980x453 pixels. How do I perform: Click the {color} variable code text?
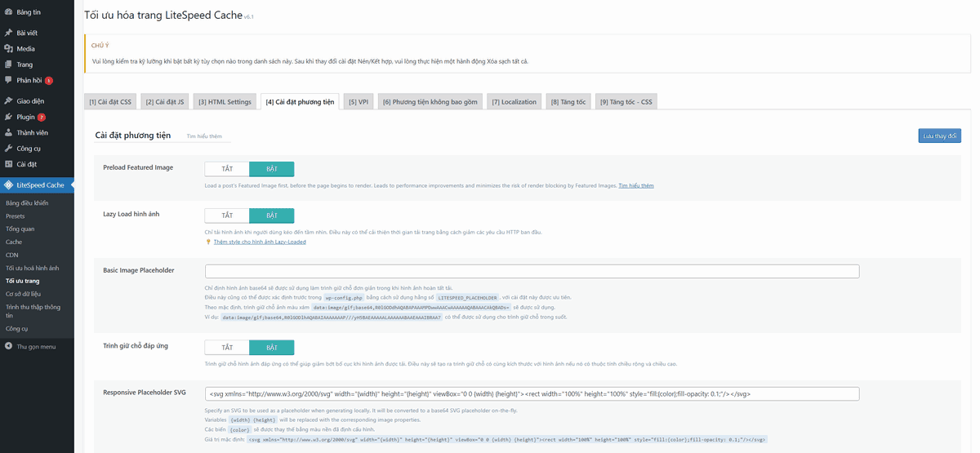click(239, 429)
